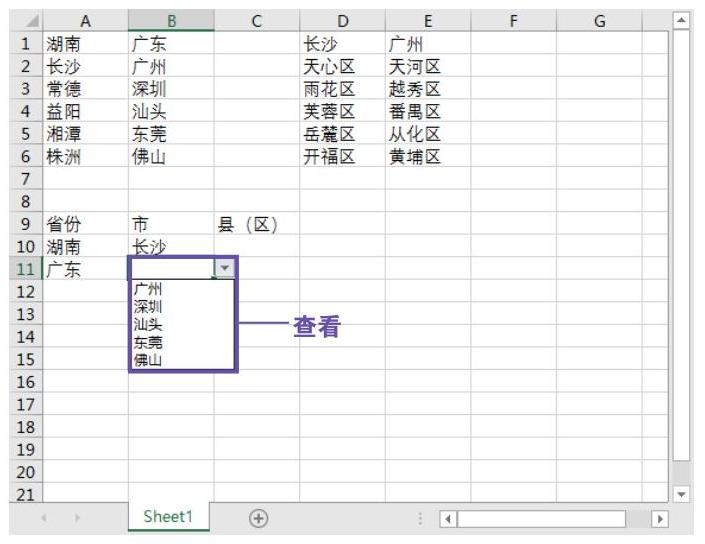Image resolution: width=705 pixels, height=544 pixels.
Task: Select cell A5 containing 湘潭
Action: [x=85, y=133]
